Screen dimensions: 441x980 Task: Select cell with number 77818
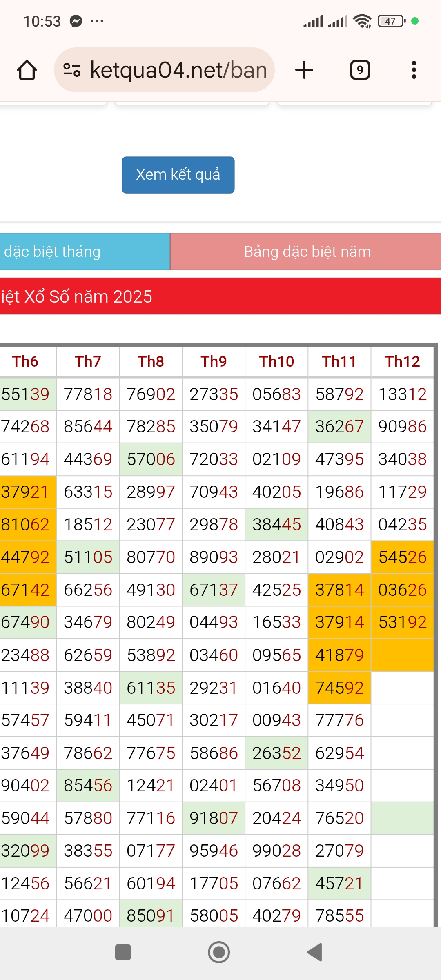(88, 394)
